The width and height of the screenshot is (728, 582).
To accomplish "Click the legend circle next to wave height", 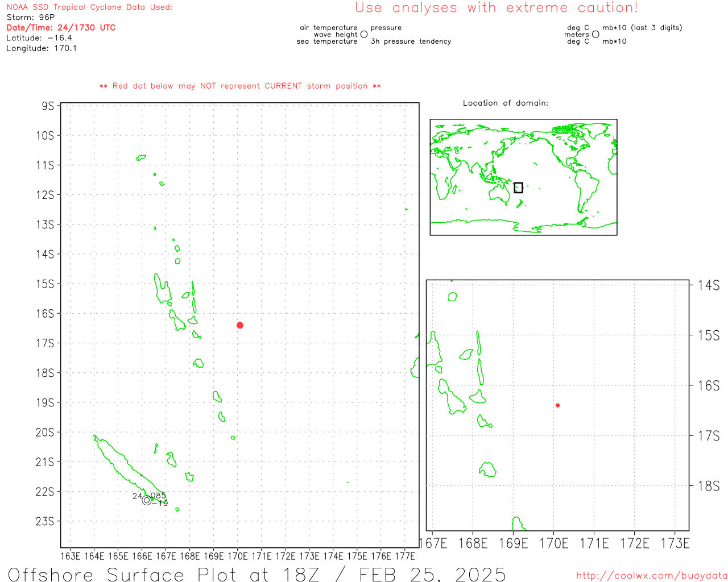I will (x=364, y=35).
